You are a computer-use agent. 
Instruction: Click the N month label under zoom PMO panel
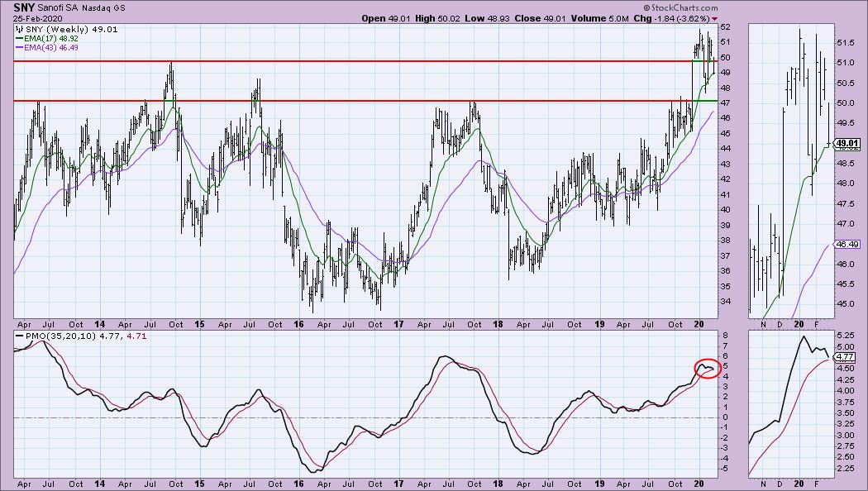pyautogui.click(x=763, y=484)
